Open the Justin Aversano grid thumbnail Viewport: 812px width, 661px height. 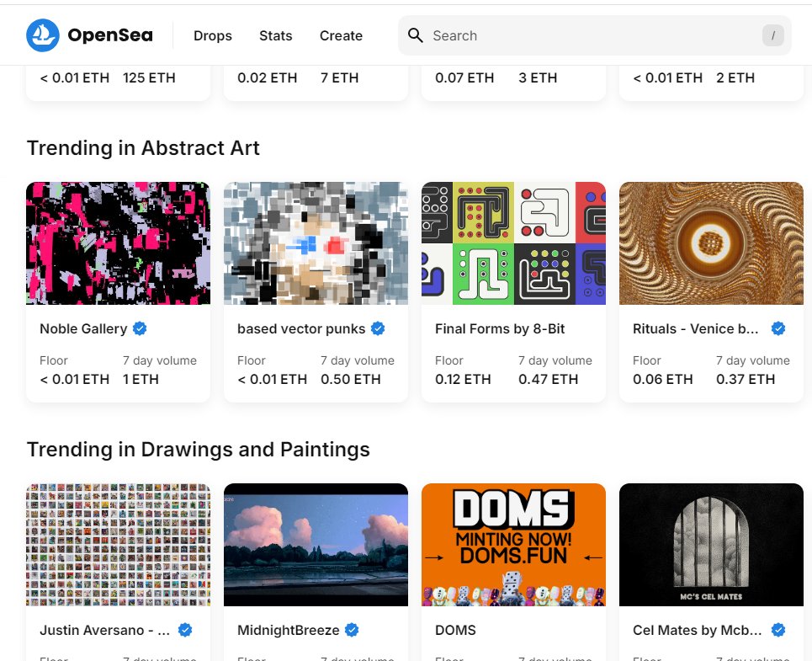pos(118,545)
